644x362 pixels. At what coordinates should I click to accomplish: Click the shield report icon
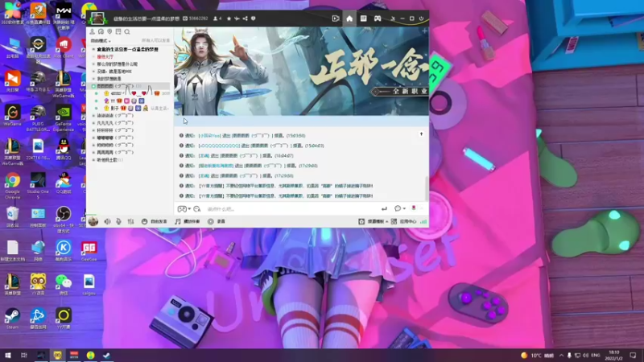point(254,19)
